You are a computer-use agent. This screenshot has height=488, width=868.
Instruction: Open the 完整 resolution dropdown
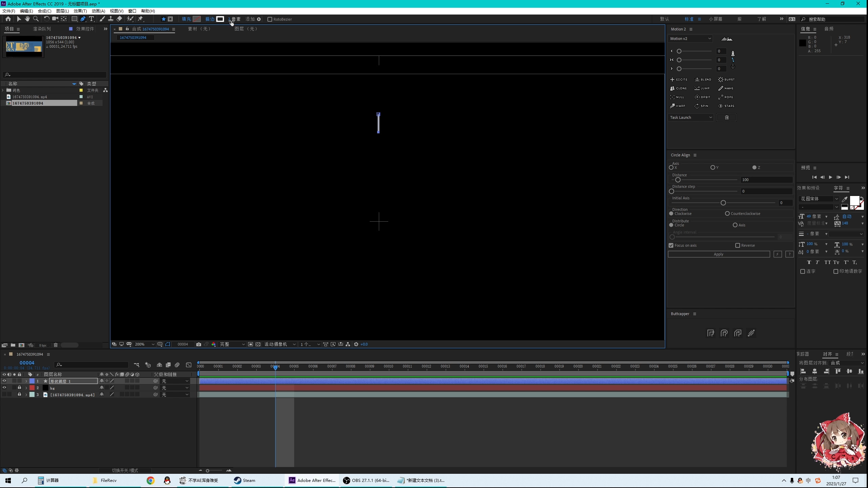232,344
